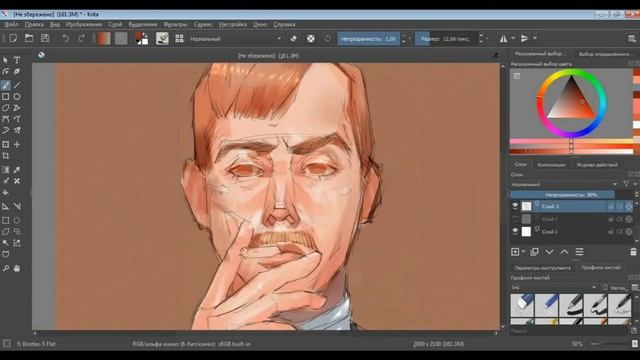The height and width of the screenshot is (360, 640).
Task: Switch to the Композиции tab
Action: (x=551, y=165)
